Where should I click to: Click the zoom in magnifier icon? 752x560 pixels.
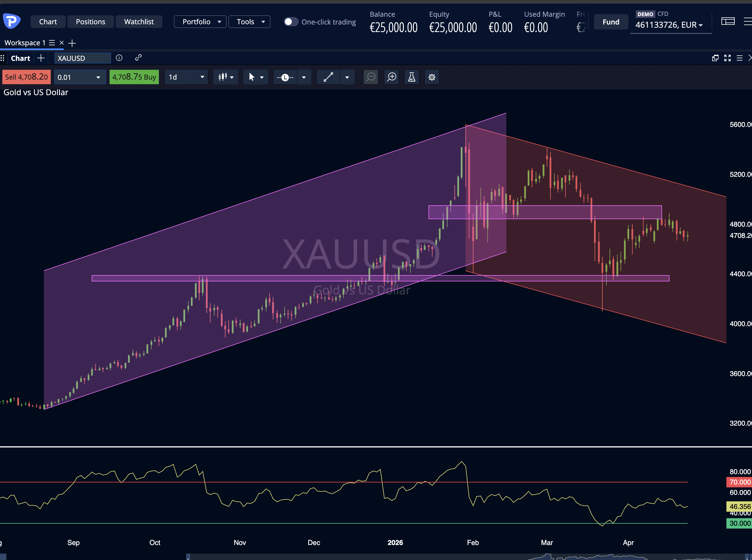tap(391, 77)
